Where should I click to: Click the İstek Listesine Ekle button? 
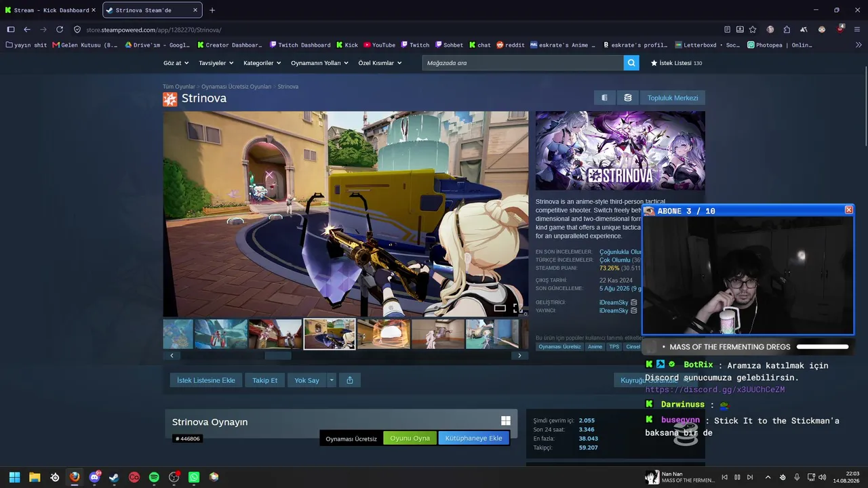(206, 380)
